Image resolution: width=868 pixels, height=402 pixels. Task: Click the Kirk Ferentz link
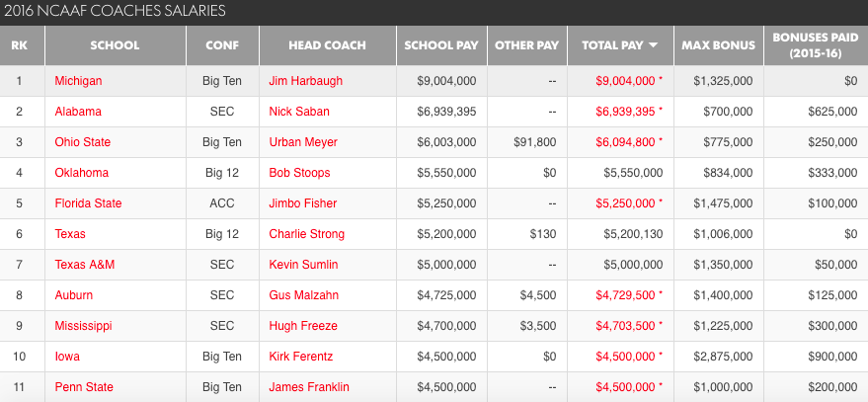point(300,357)
